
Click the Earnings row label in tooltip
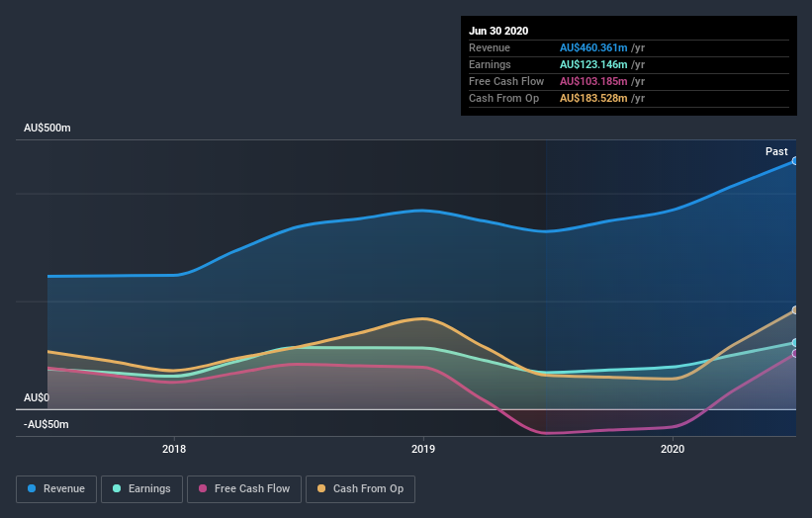[x=490, y=64]
